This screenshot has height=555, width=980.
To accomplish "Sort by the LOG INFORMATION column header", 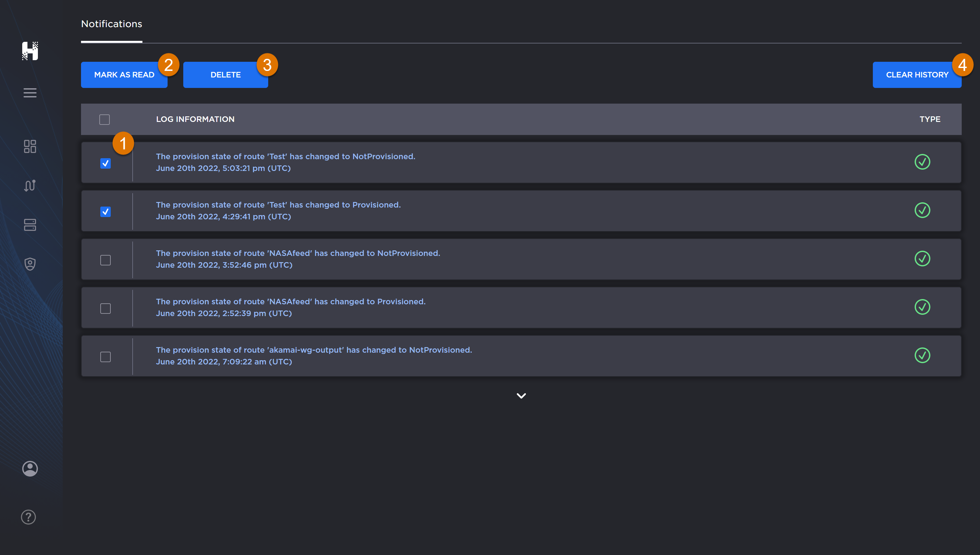I will coord(195,119).
